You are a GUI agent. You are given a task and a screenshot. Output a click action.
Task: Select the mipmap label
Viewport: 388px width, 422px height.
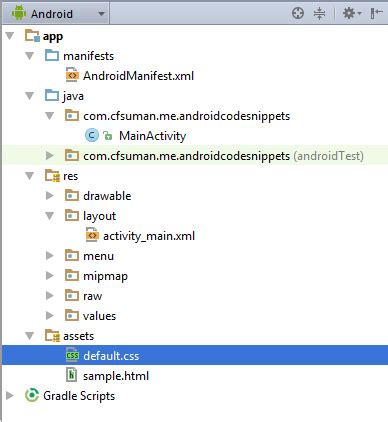[105, 276]
